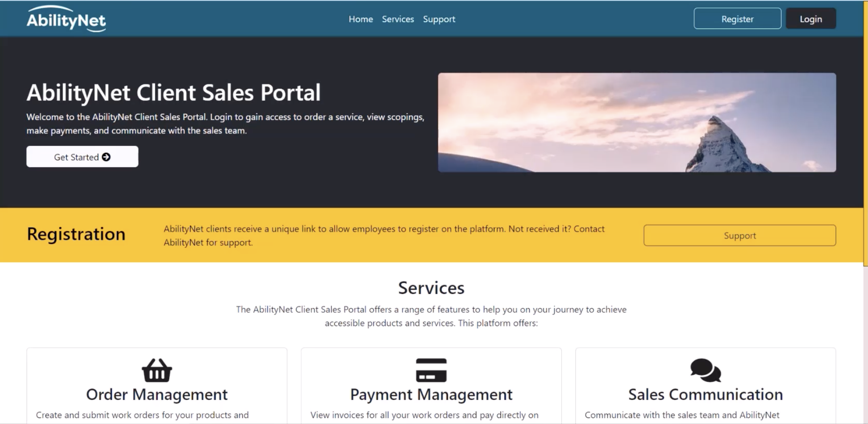Image resolution: width=868 pixels, height=424 pixels.
Task: Click the page vertical scrollbar
Action: (865, 135)
